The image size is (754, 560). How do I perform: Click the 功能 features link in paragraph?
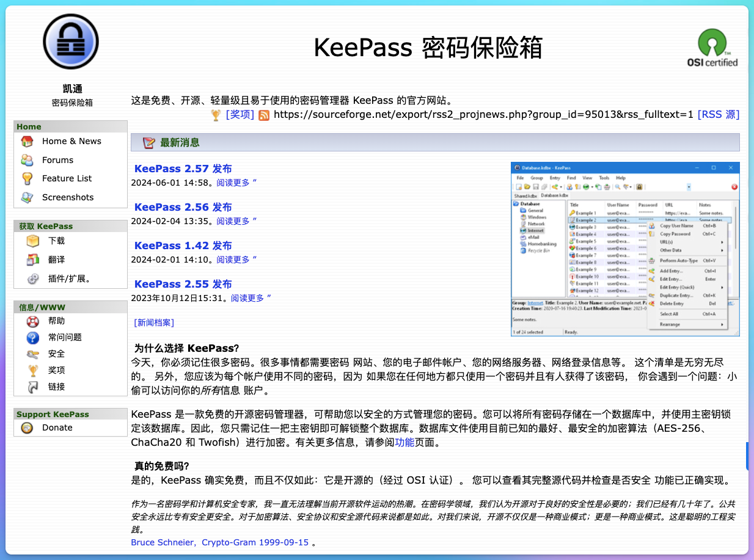coord(404,443)
